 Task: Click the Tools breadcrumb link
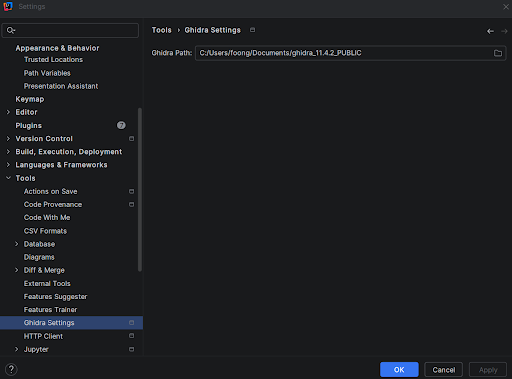161,30
